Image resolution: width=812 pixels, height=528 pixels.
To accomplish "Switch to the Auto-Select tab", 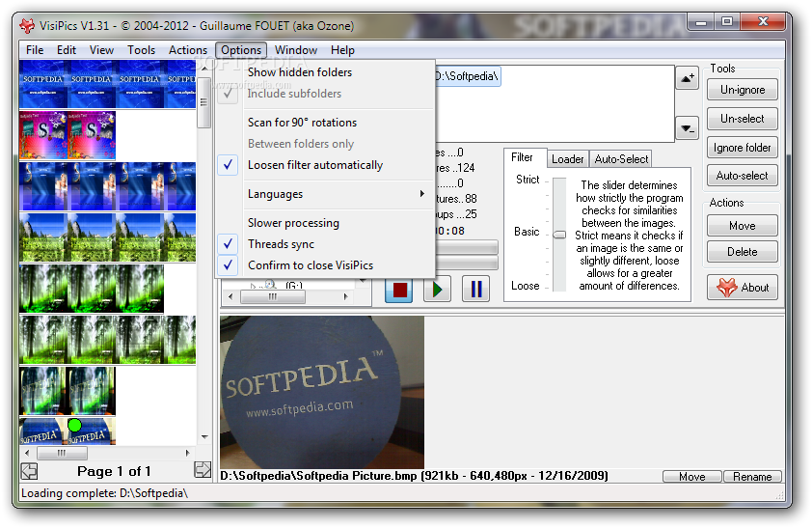I will [621, 159].
